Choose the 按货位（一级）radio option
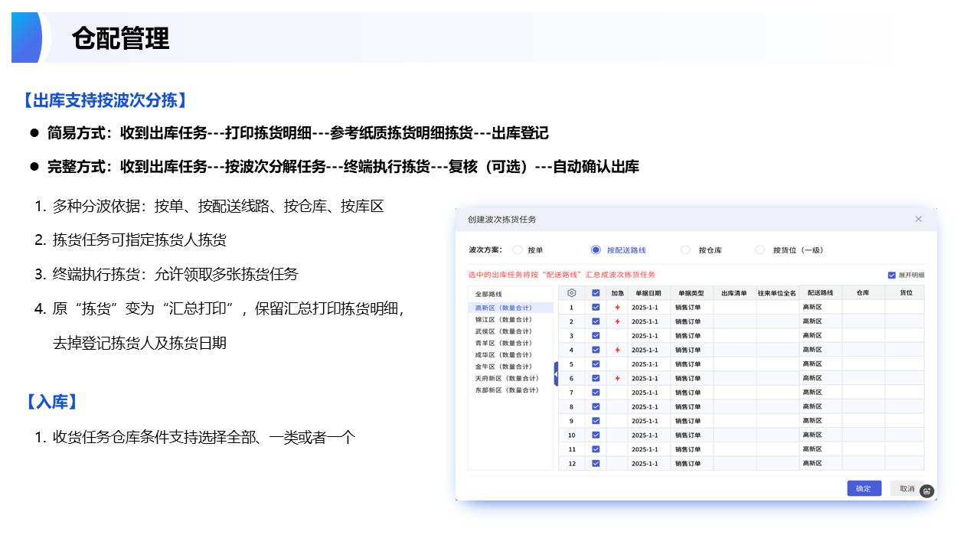This screenshot has width=980, height=551. [759, 249]
